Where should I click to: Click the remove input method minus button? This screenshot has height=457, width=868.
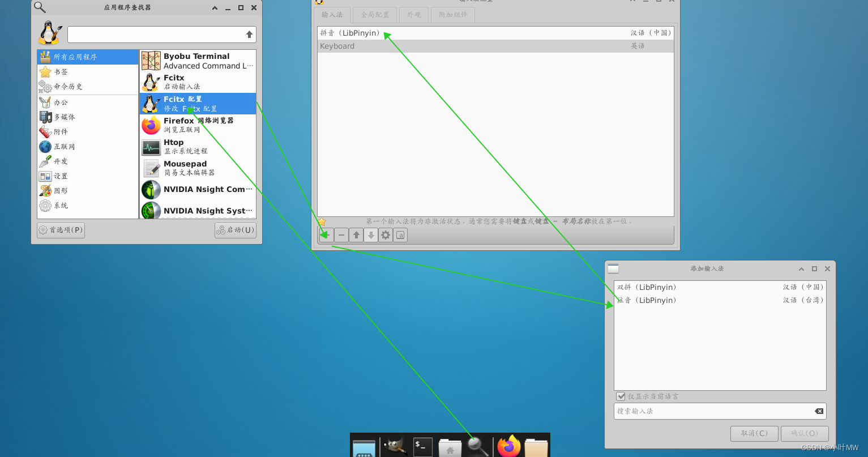pyautogui.click(x=341, y=235)
